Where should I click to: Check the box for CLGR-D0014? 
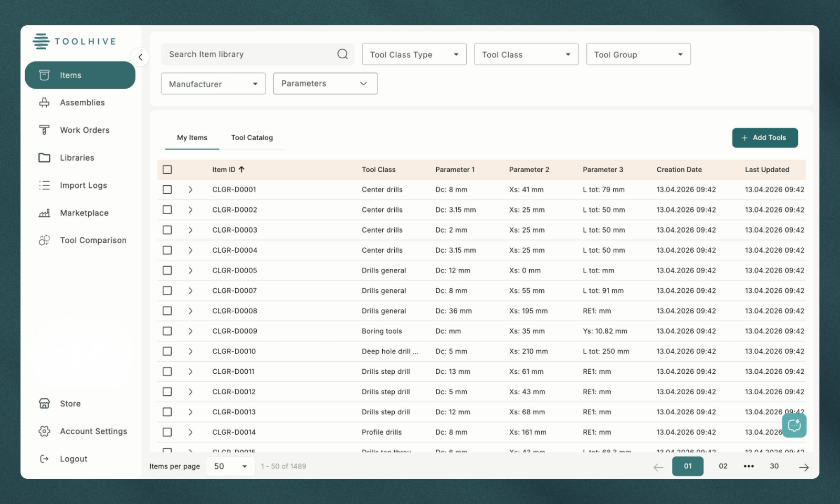167,432
